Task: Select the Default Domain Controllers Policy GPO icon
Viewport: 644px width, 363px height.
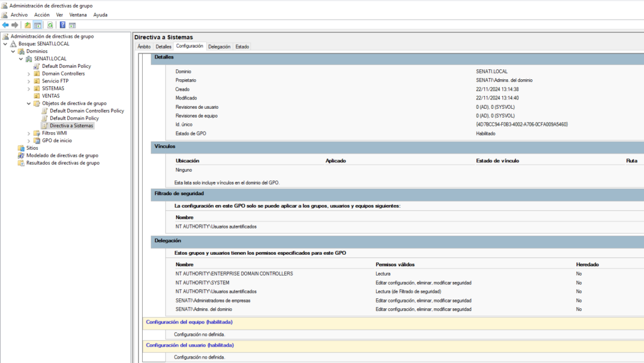Action: click(x=45, y=111)
